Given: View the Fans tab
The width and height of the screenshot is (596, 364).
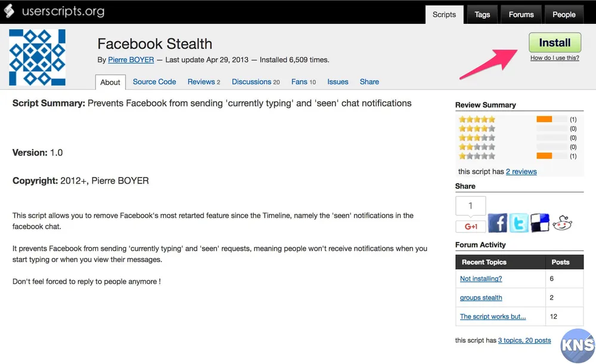Looking at the screenshot, I should [x=303, y=82].
